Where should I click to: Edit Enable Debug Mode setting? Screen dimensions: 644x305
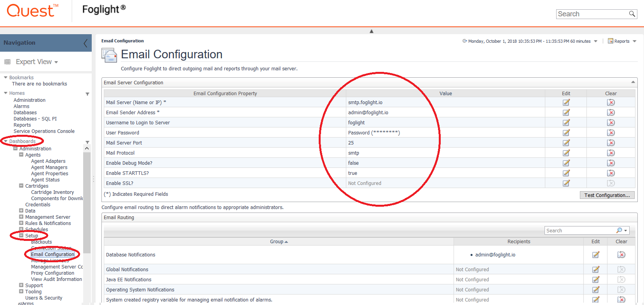[566, 163]
